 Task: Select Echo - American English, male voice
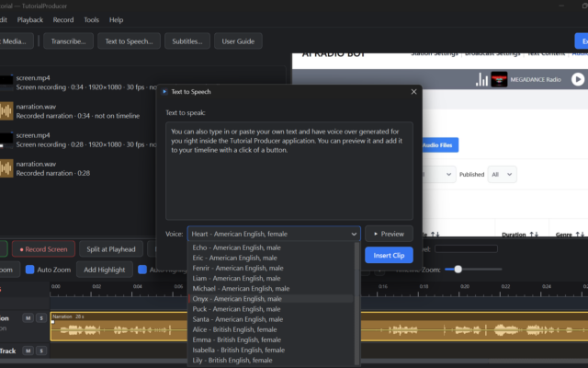(271, 247)
